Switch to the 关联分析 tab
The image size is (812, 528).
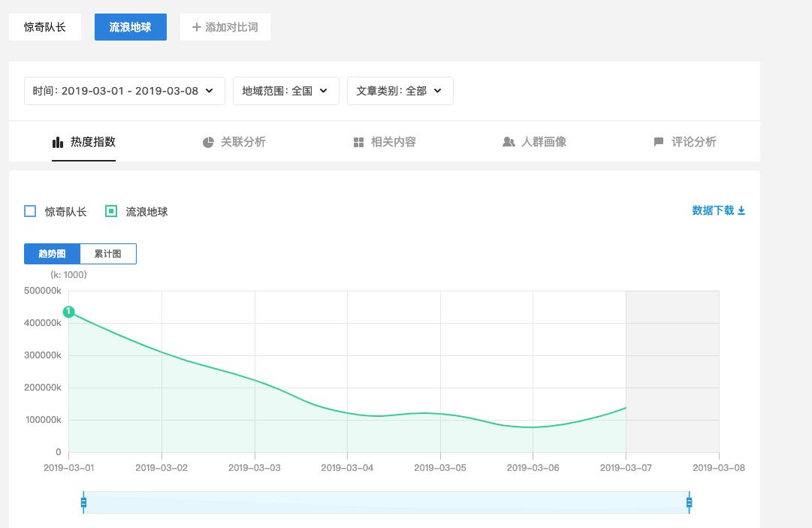243,142
